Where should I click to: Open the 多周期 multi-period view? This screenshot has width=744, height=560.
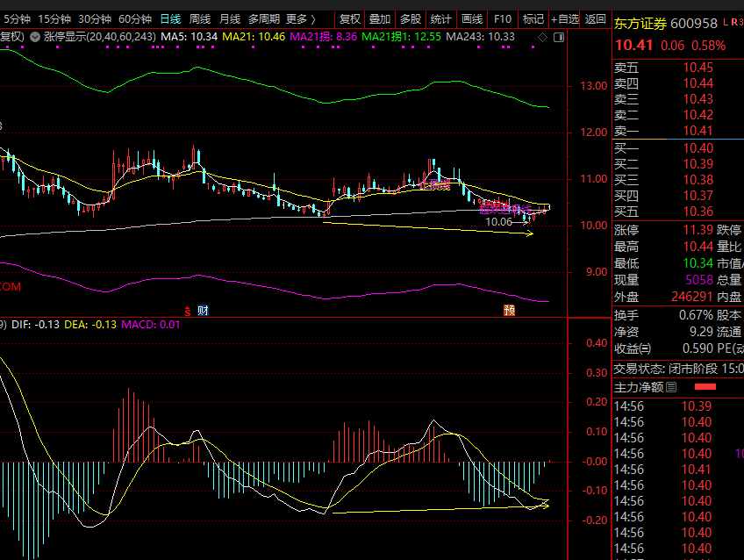tap(264, 19)
